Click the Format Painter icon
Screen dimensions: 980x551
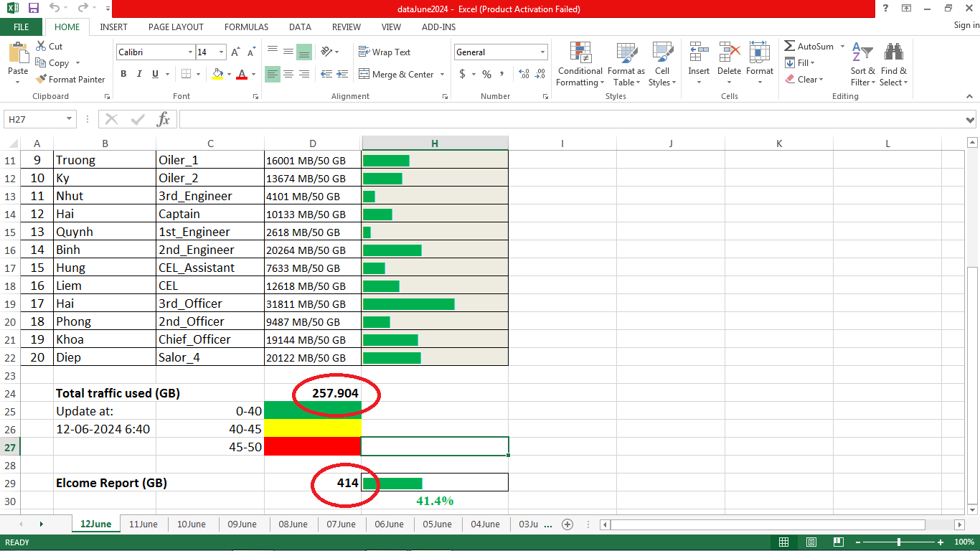tap(42, 80)
